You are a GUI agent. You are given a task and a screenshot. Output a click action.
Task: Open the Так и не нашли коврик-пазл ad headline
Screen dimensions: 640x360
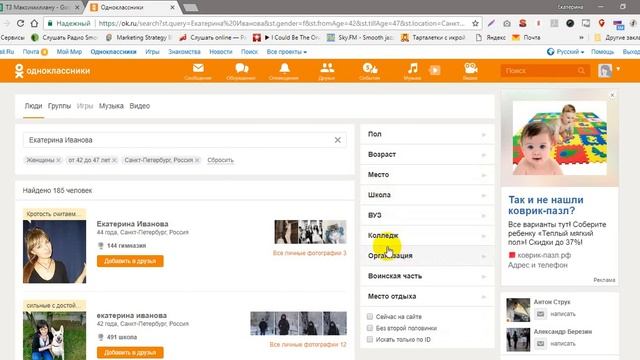(546, 205)
